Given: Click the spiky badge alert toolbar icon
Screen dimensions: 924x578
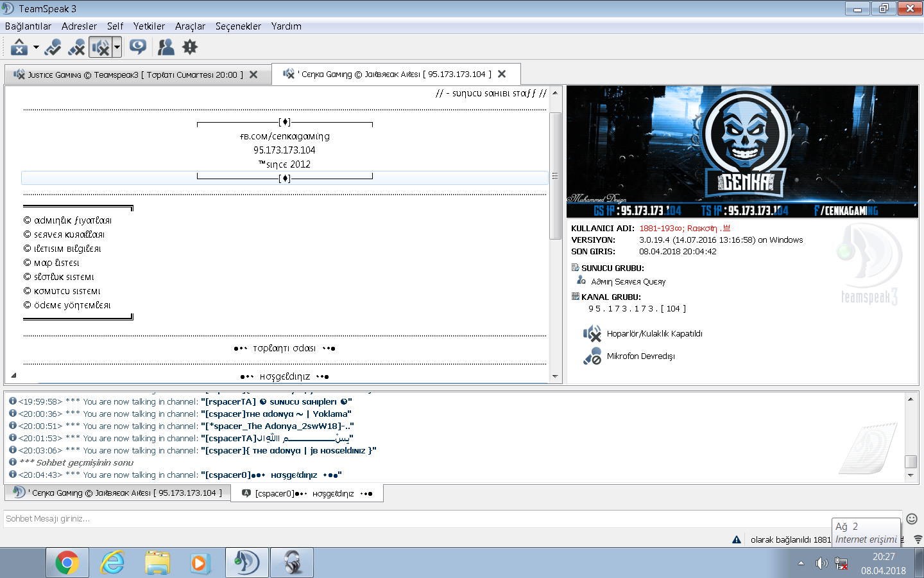Looking at the screenshot, I should pos(190,47).
